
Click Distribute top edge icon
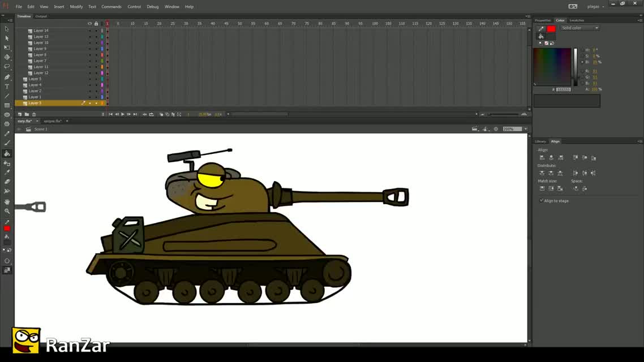pos(542,173)
